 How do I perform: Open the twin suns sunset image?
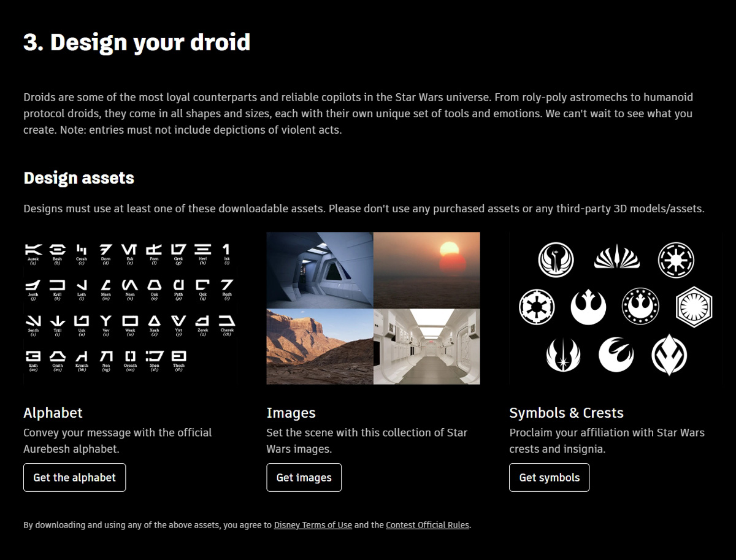pyautogui.click(x=427, y=270)
